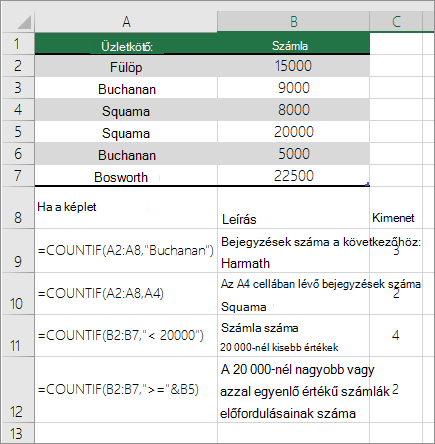The width and height of the screenshot is (435, 444).
Task: Select the cell containing 'Fülöp'
Action: click(126, 66)
